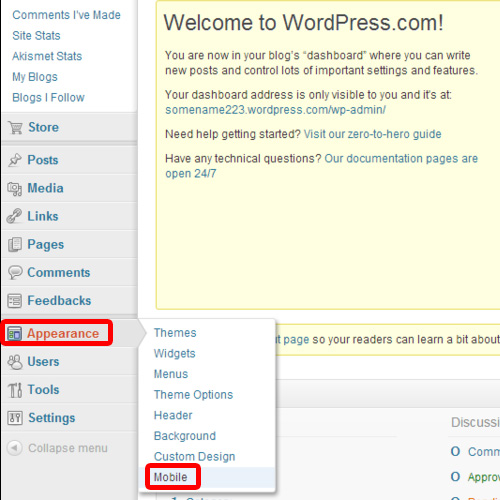Go to Media library section

click(x=45, y=188)
